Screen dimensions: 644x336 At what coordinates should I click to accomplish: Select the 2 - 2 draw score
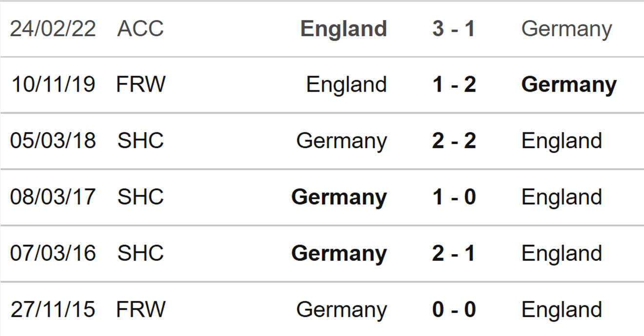pos(453,141)
